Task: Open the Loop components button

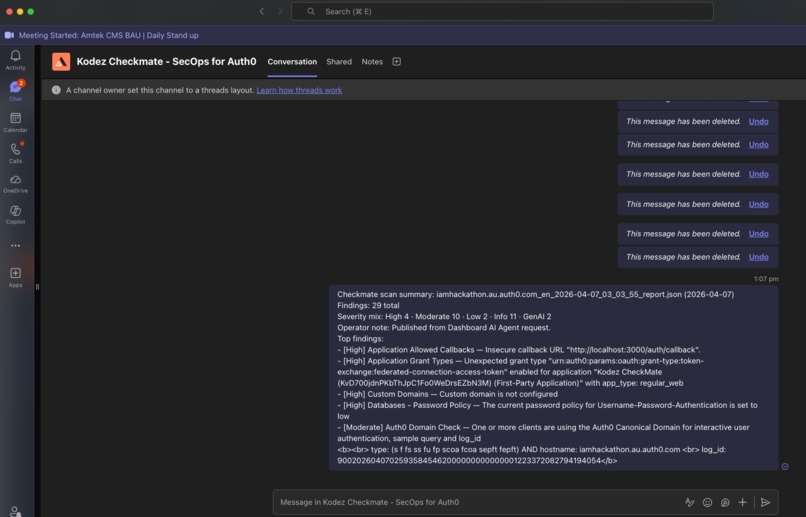Action: (x=725, y=502)
